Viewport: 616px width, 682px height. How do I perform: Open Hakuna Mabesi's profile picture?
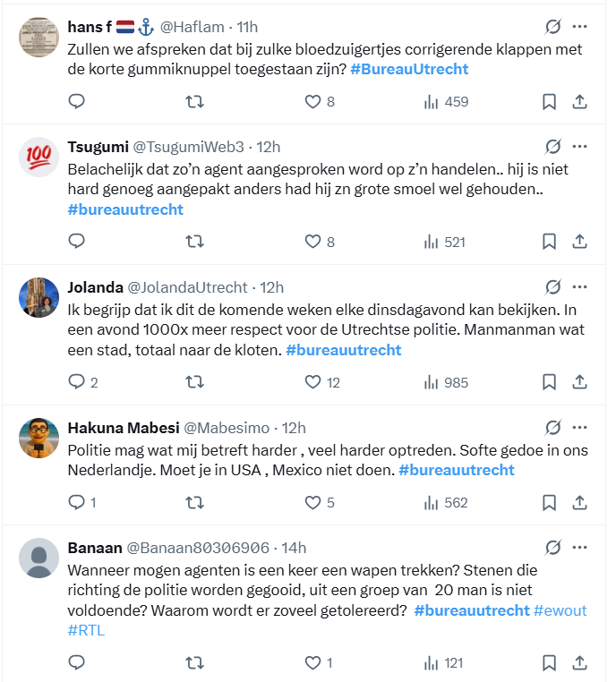tap(38, 436)
